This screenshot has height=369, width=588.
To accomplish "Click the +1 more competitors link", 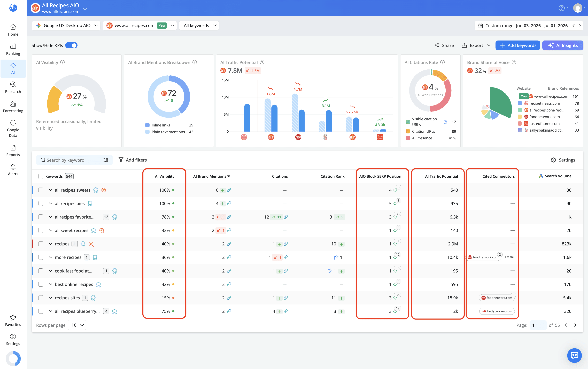I will pos(508,257).
